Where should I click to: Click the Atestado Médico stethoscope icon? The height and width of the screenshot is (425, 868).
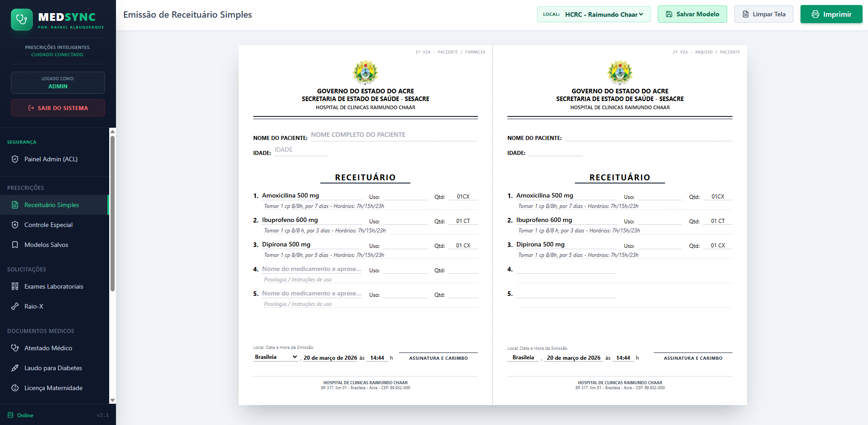15,348
